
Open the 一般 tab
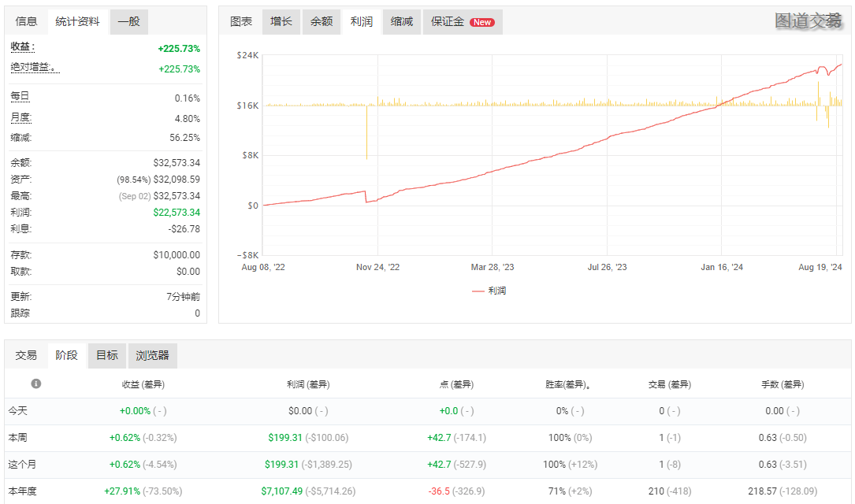tap(128, 22)
